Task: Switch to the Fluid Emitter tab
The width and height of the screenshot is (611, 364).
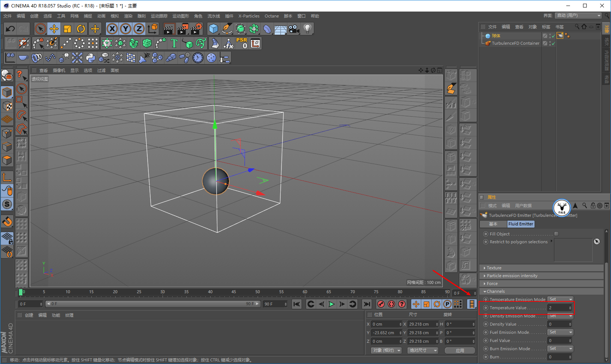Action: pos(521,224)
